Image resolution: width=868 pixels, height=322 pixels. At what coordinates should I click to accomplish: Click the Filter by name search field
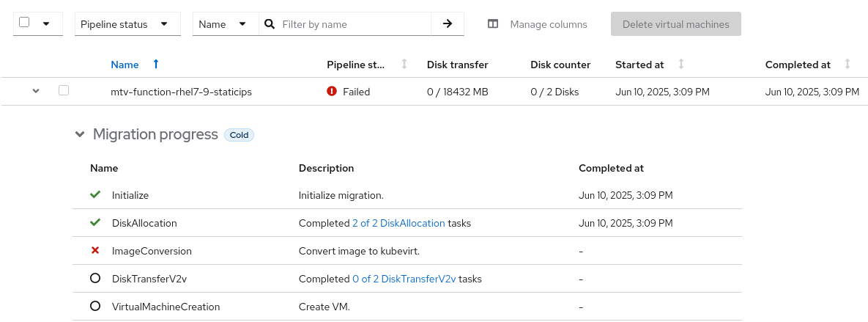(x=355, y=24)
